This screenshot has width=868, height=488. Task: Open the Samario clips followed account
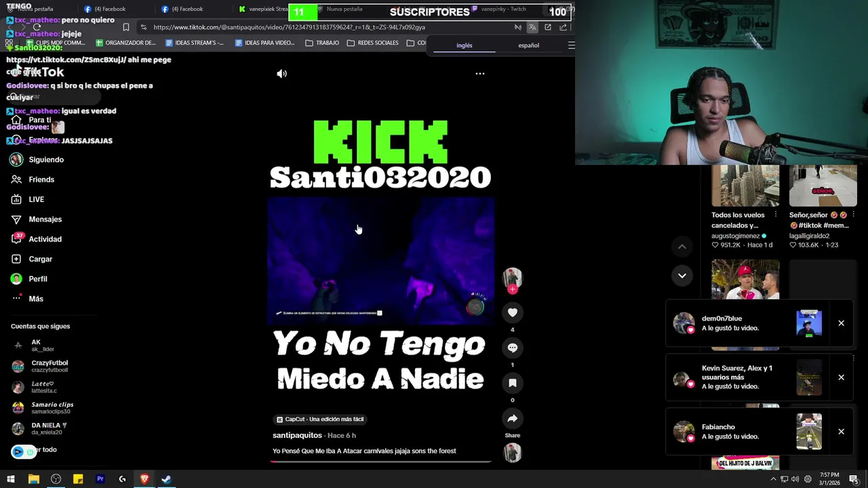click(42, 408)
